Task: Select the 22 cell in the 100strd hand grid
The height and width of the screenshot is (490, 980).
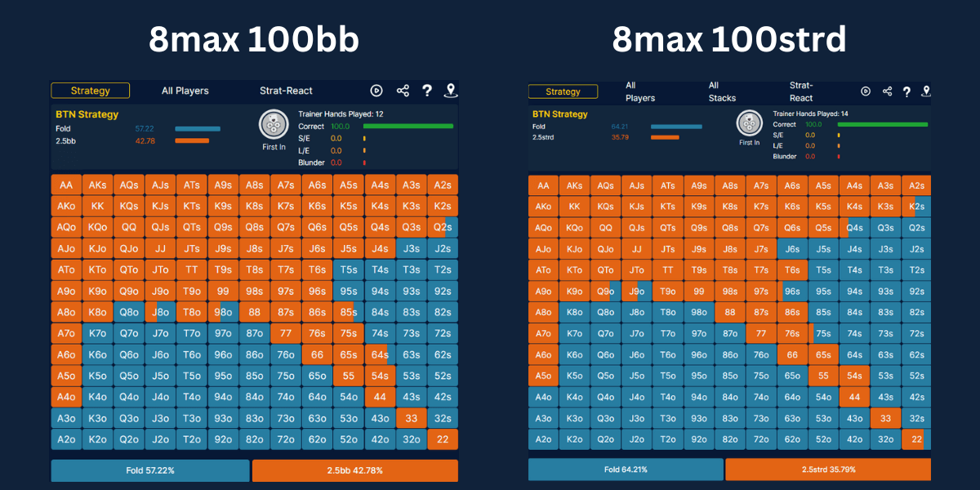Action: (x=916, y=439)
